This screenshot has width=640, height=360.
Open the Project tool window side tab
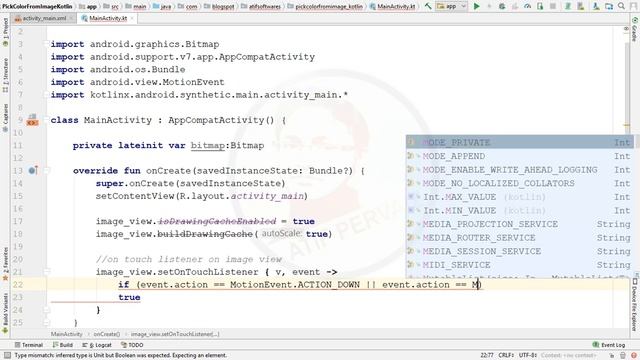(5, 33)
